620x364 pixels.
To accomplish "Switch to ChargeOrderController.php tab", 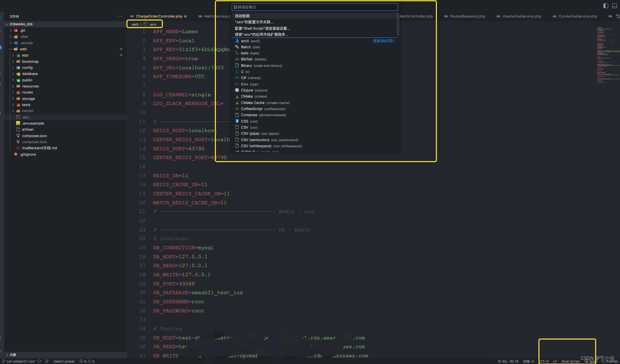I will 159,16.
